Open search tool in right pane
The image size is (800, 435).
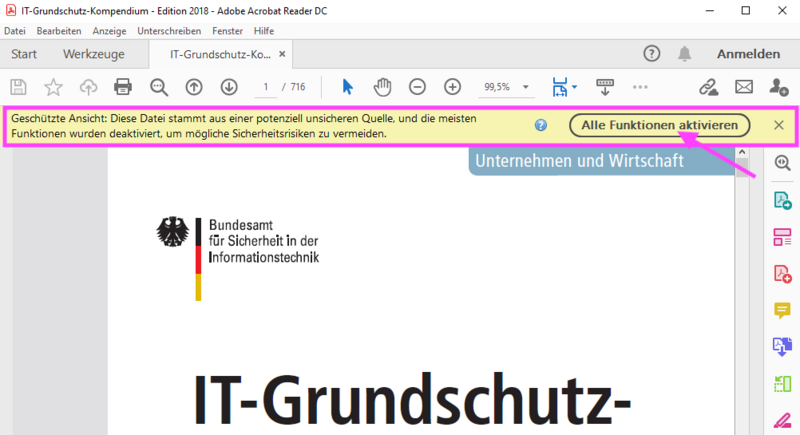(x=783, y=163)
